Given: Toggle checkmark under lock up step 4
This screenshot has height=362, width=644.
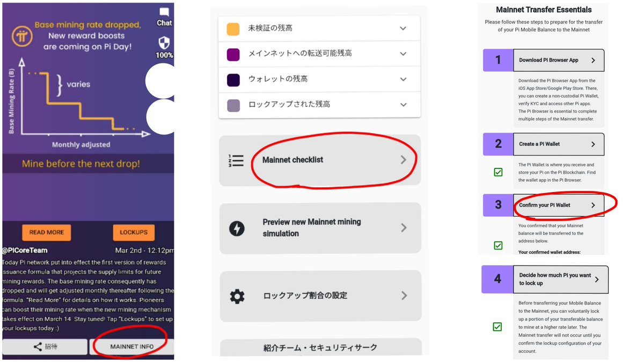Looking at the screenshot, I should (497, 327).
